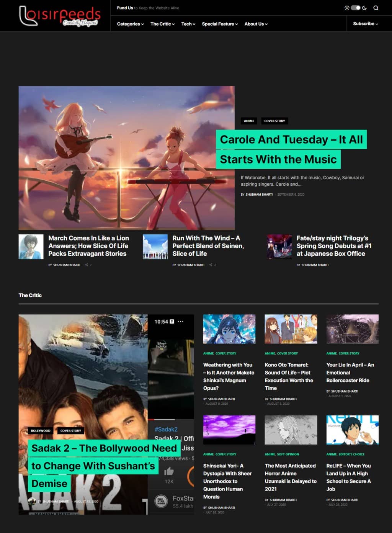Open March Comes In Like a Lion thumbnail

coord(31,247)
